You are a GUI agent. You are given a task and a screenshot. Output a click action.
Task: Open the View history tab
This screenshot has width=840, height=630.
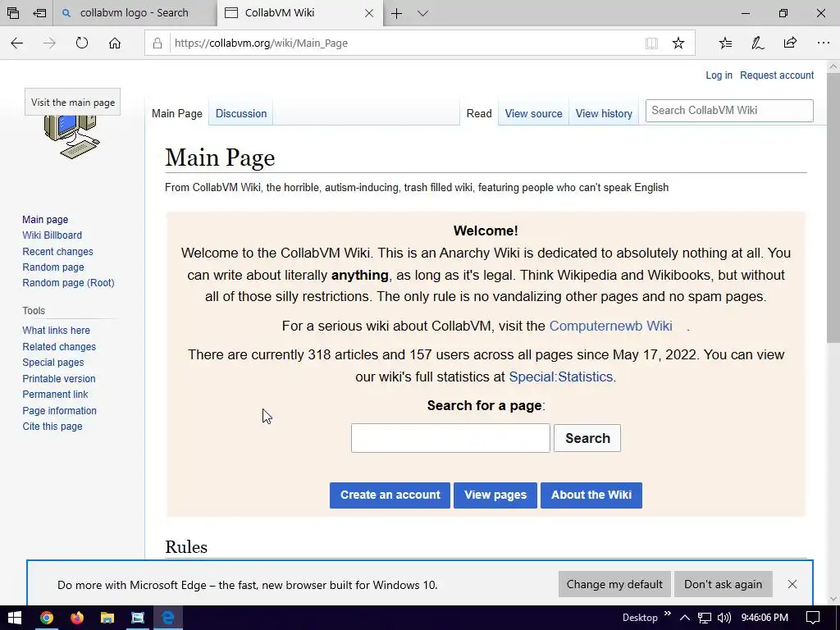pyautogui.click(x=604, y=113)
